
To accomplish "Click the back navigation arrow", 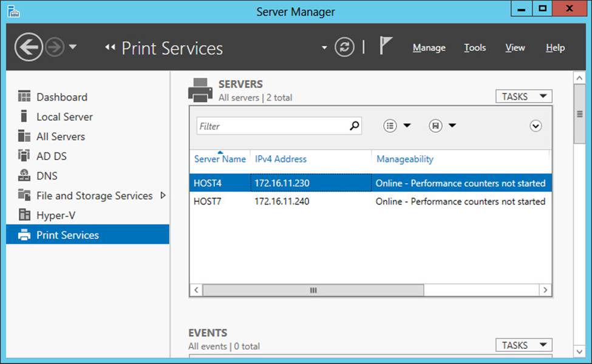I will pos(29,47).
